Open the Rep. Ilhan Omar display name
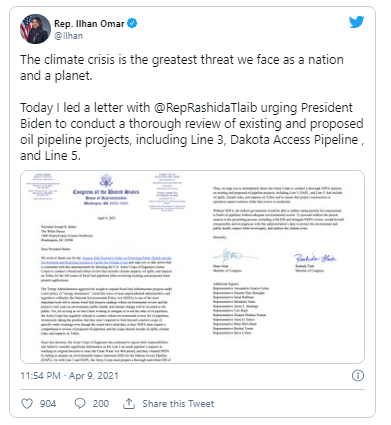Image resolution: width=391 pixels, height=425 pixels. [x=89, y=24]
